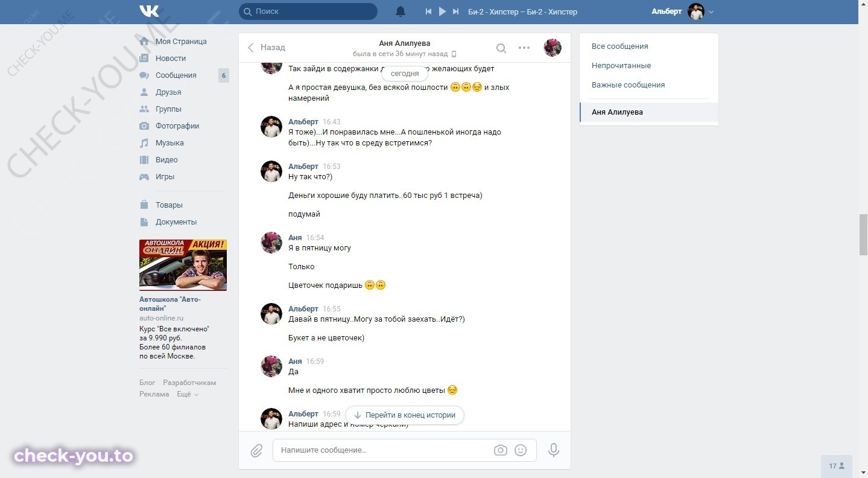Open Фотографии section
The width and height of the screenshot is (868, 478).
click(177, 126)
